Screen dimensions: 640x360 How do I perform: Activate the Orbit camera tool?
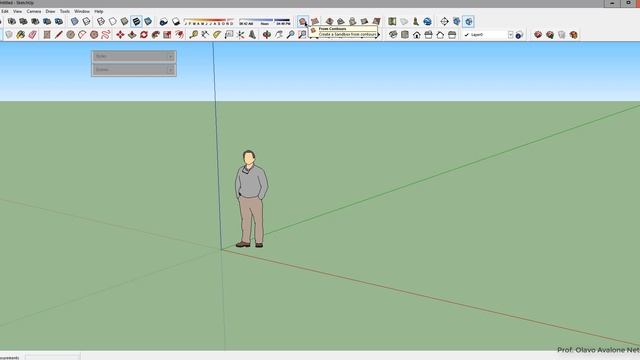click(267, 35)
